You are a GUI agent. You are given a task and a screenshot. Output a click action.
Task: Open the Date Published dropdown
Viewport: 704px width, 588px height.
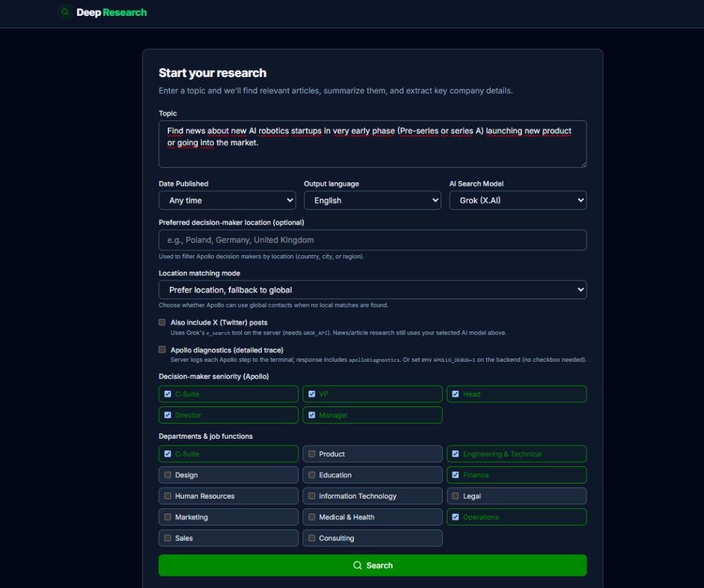point(227,200)
